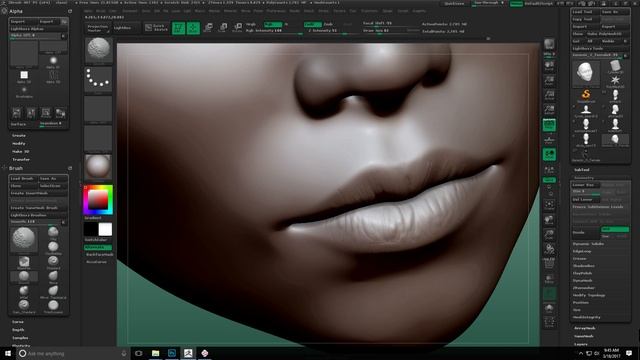
Task: Expand ClayPolish section
Action: [582, 273]
